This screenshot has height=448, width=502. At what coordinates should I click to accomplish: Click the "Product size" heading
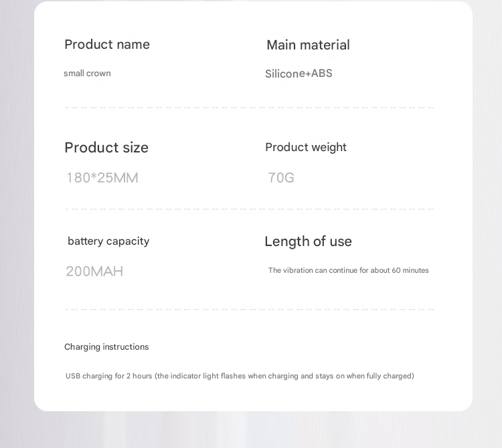click(106, 148)
